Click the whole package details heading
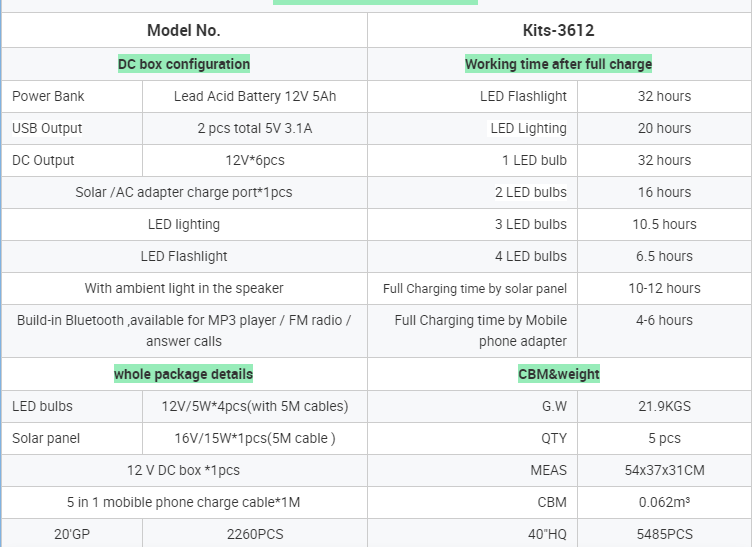The width and height of the screenshot is (752, 547). click(x=183, y=374)
